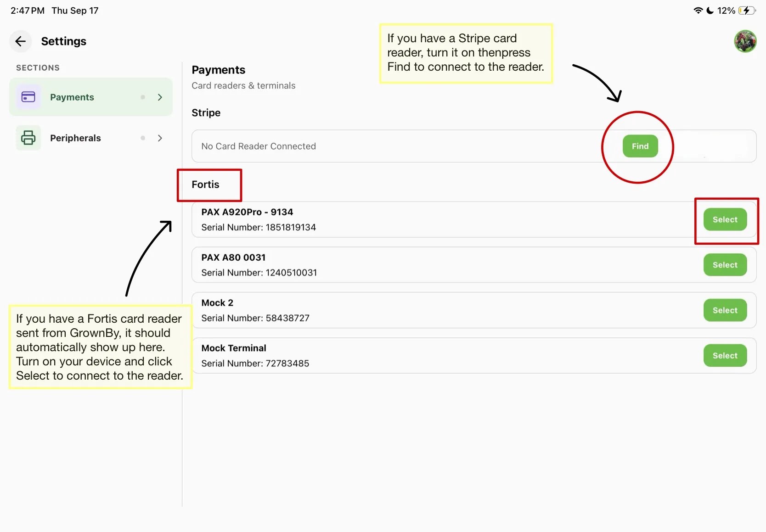The image size is (766, 532).
Task: Click the Payments credit card icon
Action: coord(28,97)
